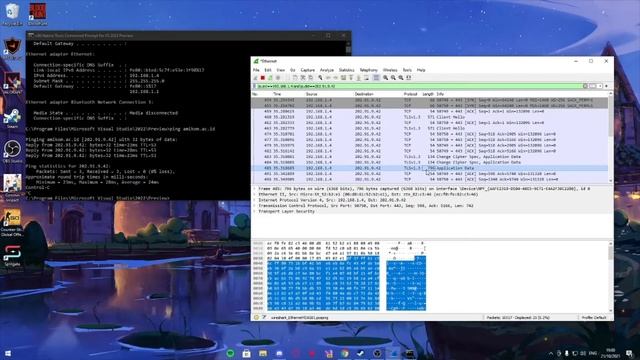
Task: Open the Edit menu
Action: (x=268, y=70)
